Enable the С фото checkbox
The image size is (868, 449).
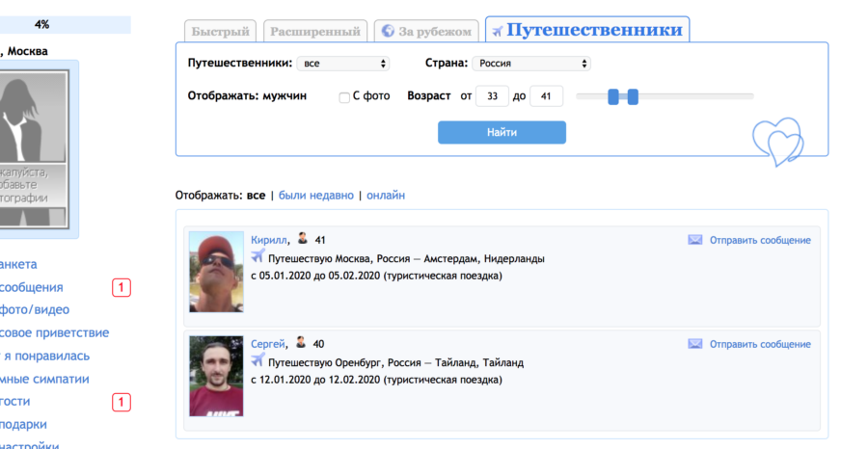343,97
